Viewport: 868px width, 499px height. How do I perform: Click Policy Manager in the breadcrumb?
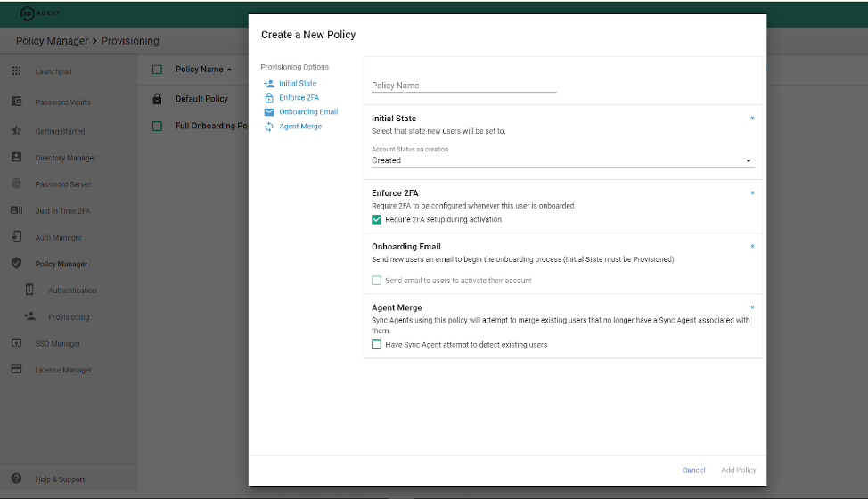click(52, 41)
